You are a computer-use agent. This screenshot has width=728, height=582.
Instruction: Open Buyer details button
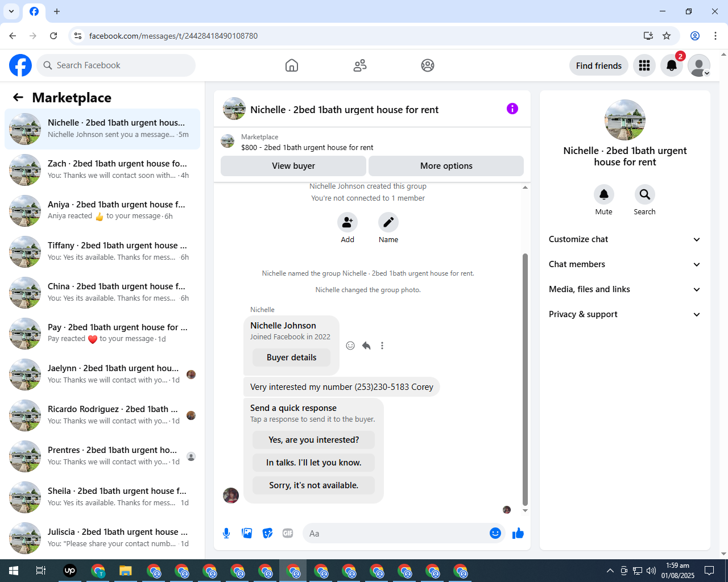point(292,357)
